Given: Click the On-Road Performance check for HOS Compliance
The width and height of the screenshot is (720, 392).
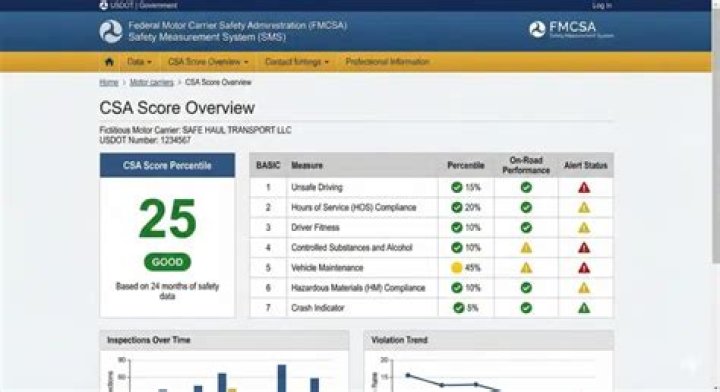Looking at the screenshot, I should point(526,207).
